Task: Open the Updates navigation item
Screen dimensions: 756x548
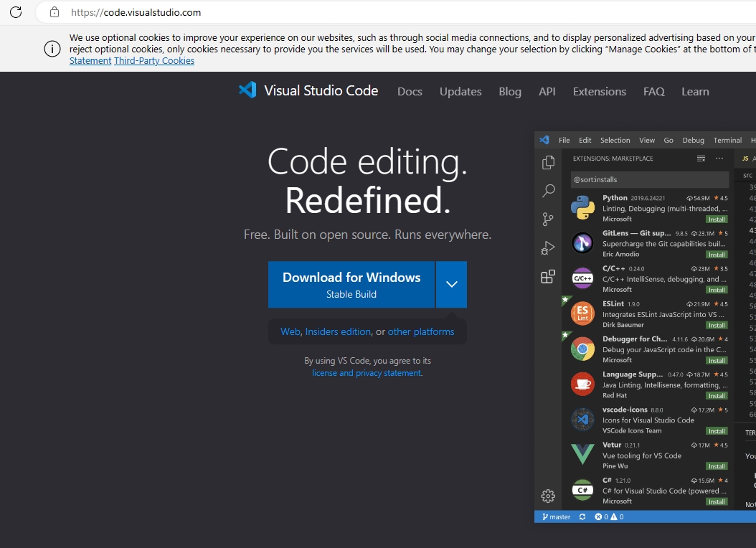Action: tap(460, 92)
